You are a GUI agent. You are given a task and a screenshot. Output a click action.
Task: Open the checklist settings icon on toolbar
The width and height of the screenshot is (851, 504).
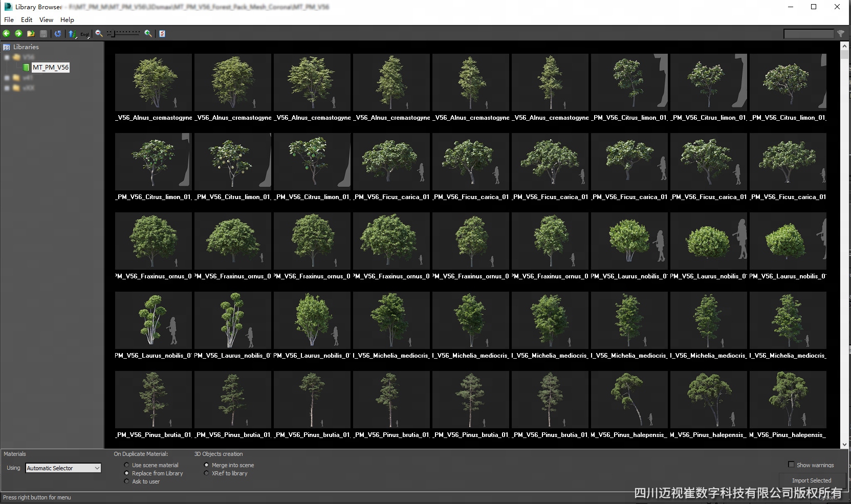click(x=162, y=34)
